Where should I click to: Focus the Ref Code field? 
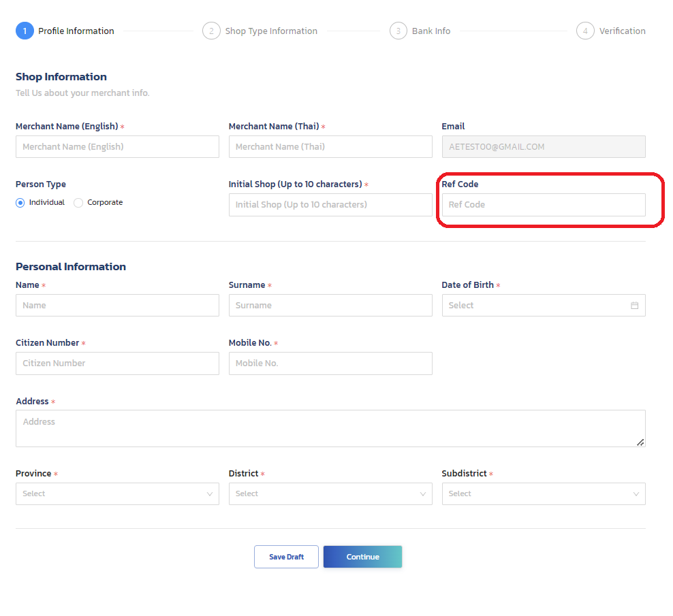[544, 205]
